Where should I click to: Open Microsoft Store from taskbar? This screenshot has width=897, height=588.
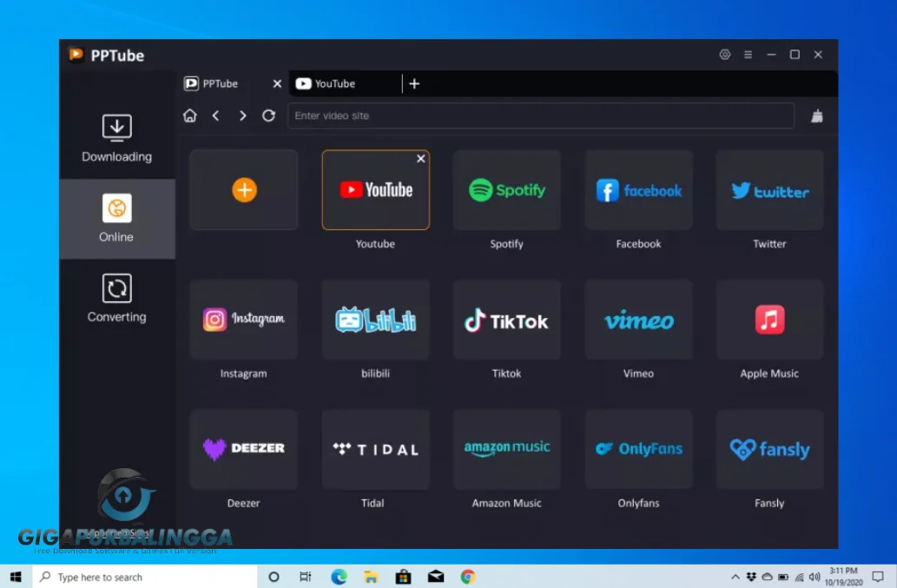[403, 577]
